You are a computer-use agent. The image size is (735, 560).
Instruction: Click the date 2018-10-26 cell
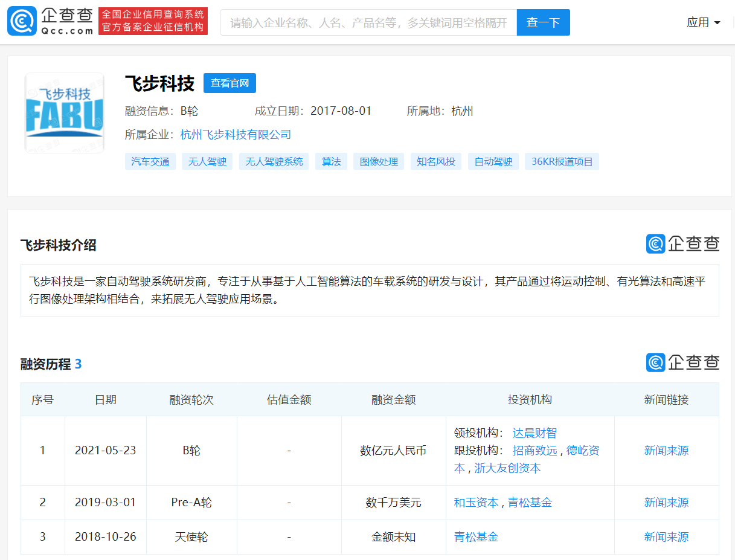(106, 537)
